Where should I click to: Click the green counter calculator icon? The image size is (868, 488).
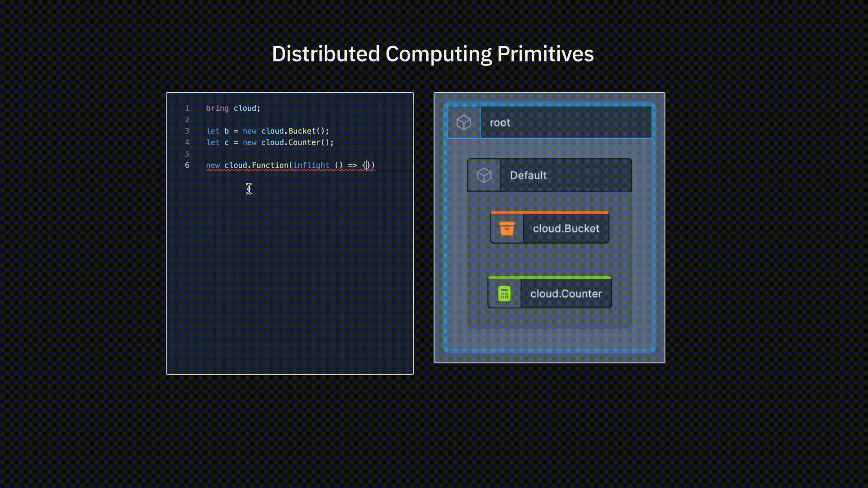coord(505,294)
